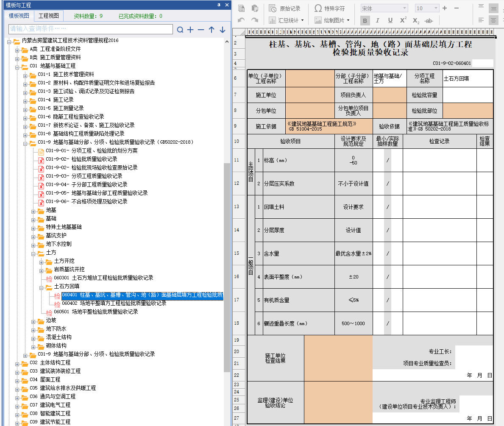Viewport: 504px width, 426px height.
Task: Select C01-9-06 不合格项处理及验收记录
Action: click(86, 202)
